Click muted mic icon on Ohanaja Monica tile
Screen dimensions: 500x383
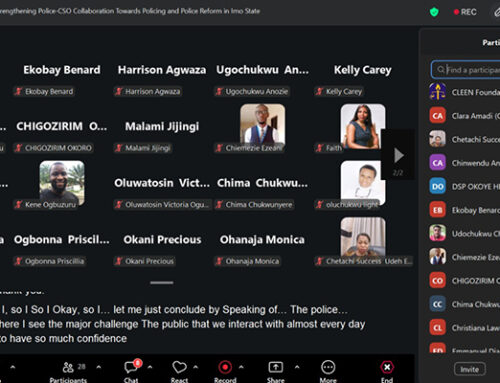(x=219, y=261)
